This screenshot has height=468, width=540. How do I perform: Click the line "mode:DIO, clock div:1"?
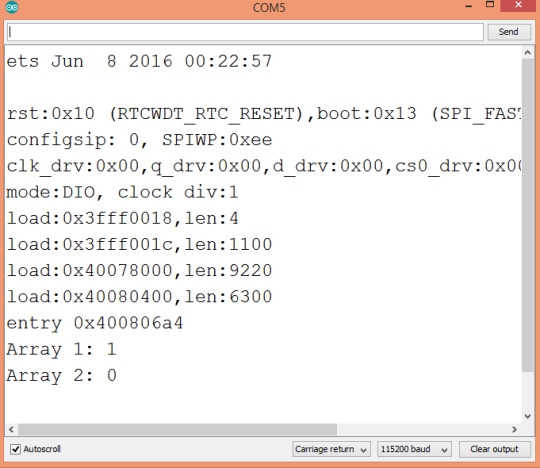point(122,193)
